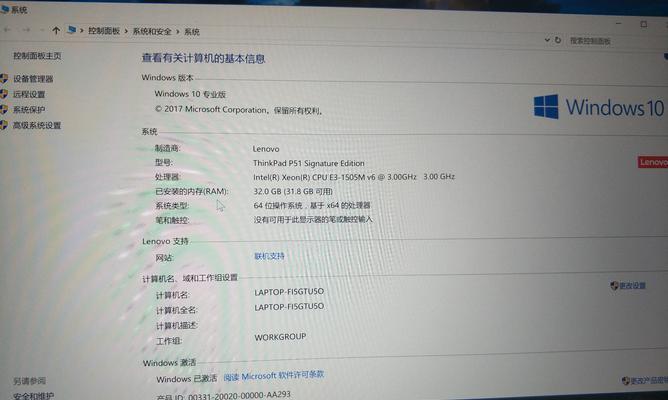The height and width of the screenshot is (400, 668).
Task: Click the 联机支持 website link
Action: point(269,256)
